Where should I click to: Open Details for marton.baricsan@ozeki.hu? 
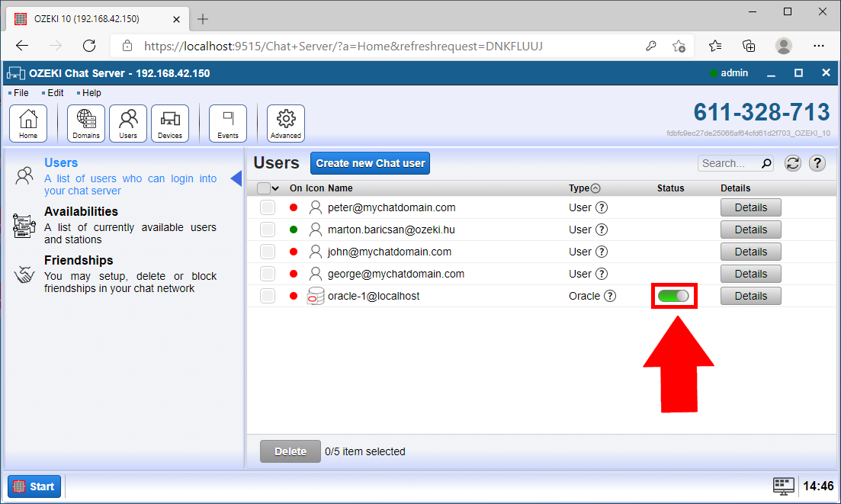click(x=750, y=229)
